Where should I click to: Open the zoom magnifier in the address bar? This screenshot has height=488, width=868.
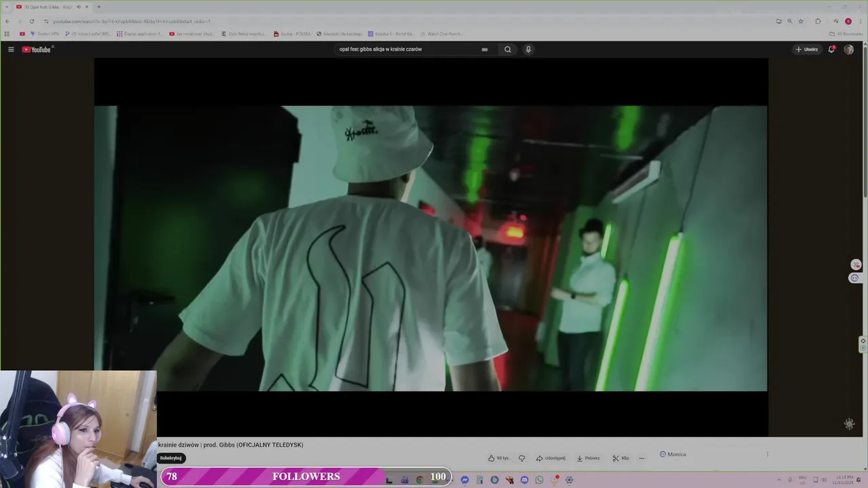pos(789,21)
